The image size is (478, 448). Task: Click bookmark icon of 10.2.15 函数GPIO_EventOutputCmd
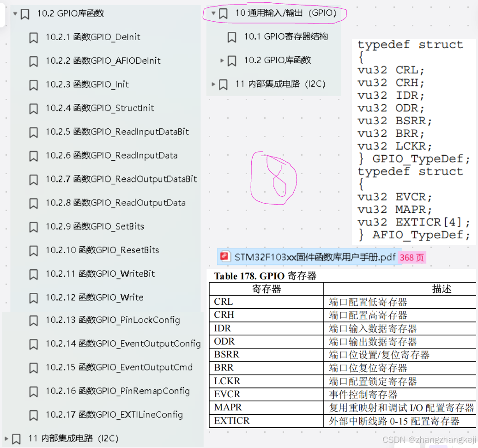(33, 368)
